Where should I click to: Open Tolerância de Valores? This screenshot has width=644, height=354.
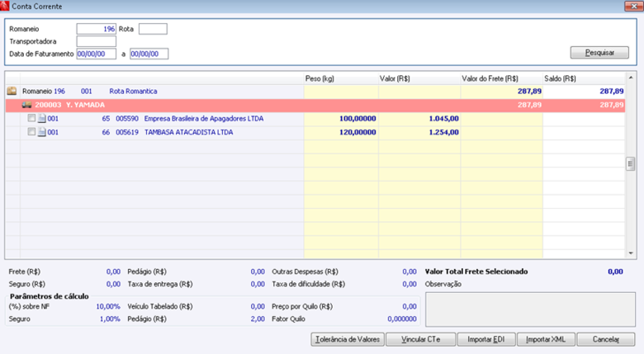coord(348,339)
